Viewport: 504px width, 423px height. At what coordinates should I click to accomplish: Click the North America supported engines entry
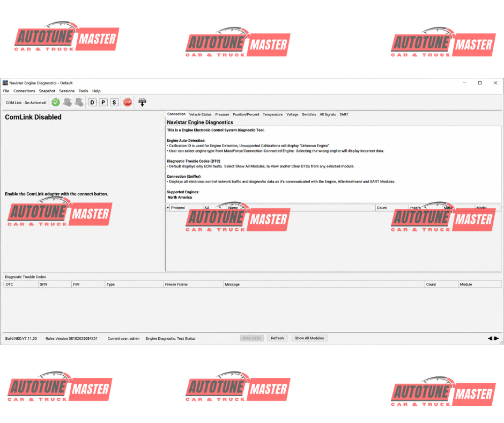[180, 198]
